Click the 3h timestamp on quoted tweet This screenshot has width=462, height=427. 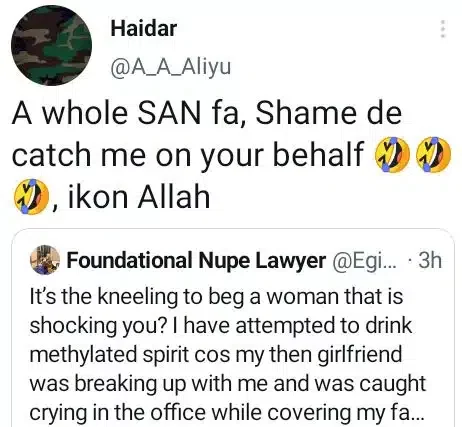(430, 260)
